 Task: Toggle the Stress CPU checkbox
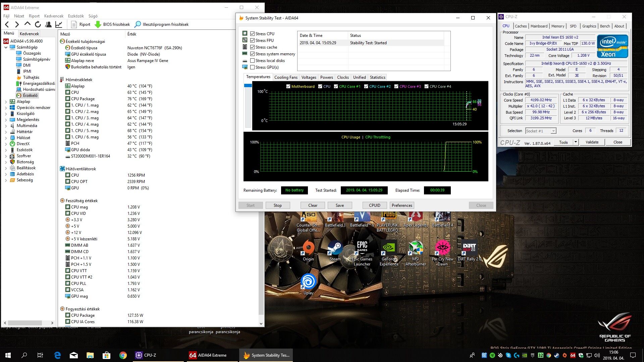pos(252,34)
